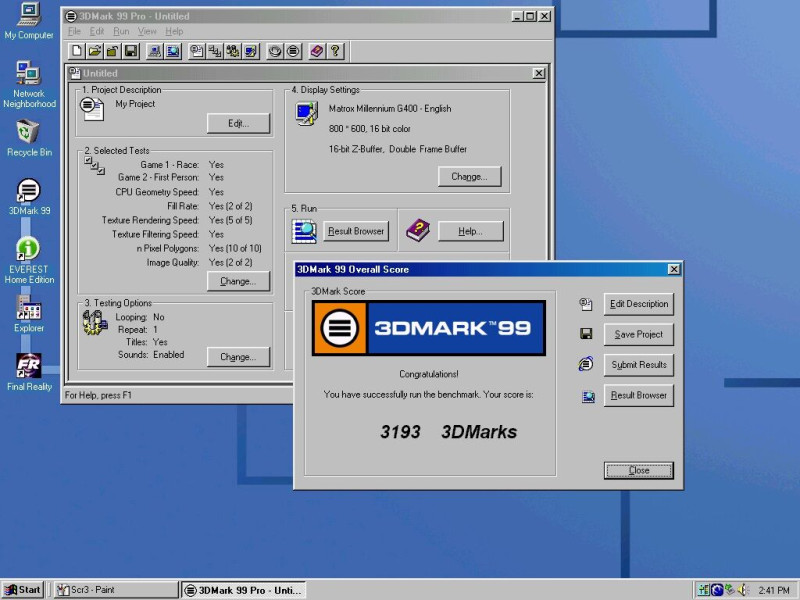Click the purple book icon in the Run panel
The height and width of the screenshot is (600, 800).
click(x=418, y=230)
